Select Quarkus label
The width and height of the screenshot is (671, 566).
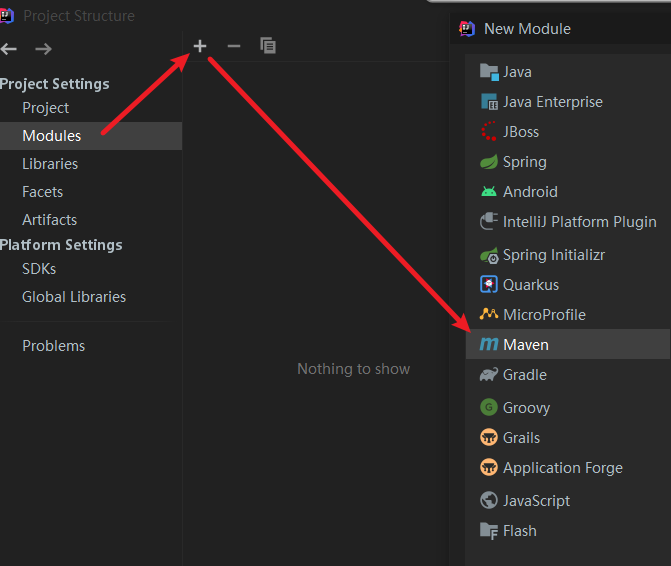click(531, 285)
